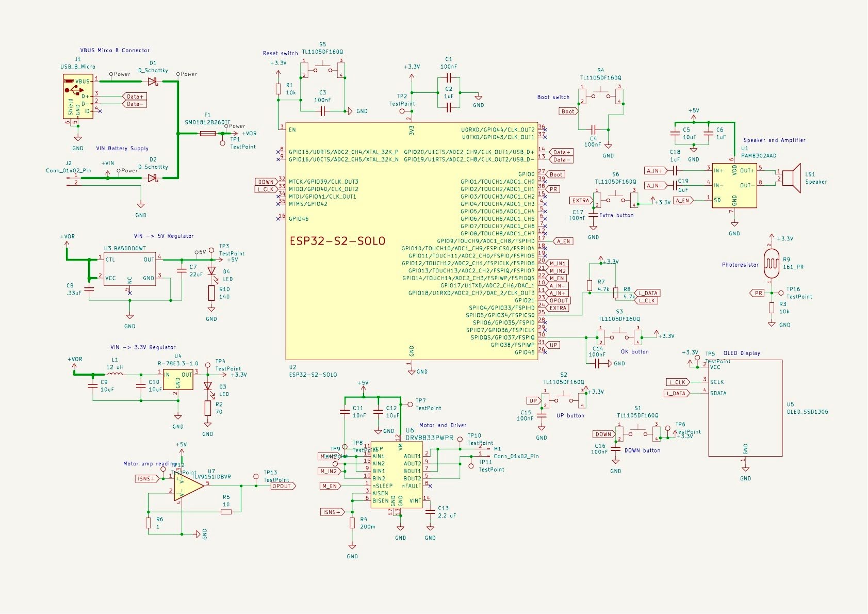Screen dimensions: 868x614
Task: Select the R8 4.7k pull-up resistor
Action: [615, 293]
